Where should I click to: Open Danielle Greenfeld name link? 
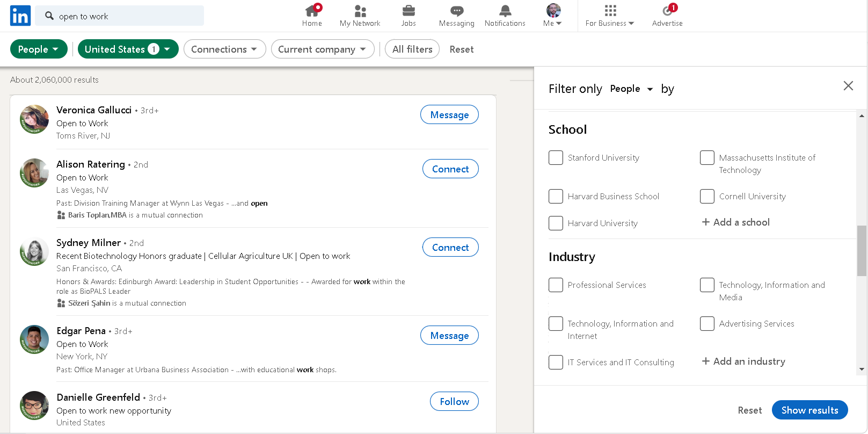coord(98,397)
